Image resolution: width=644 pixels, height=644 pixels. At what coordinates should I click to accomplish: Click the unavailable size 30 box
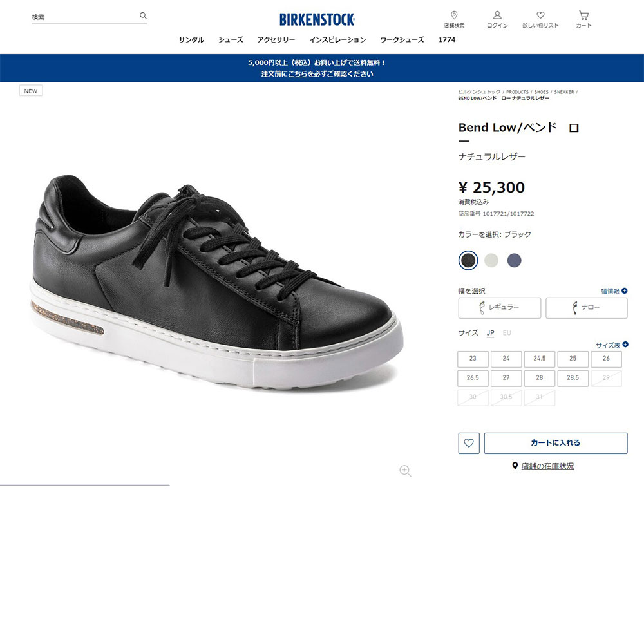(x=473, y=397)
